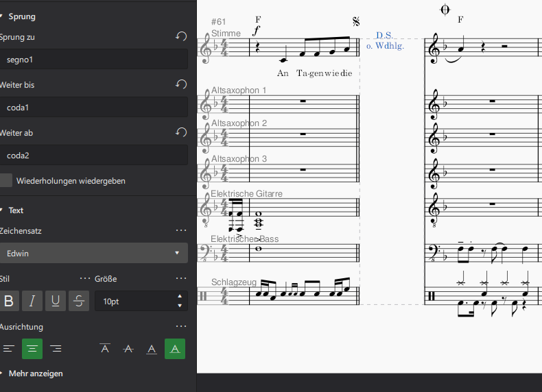Apply underline text style
The height and width of the screenshot is (392, 542).
click(x=56, y=301)
